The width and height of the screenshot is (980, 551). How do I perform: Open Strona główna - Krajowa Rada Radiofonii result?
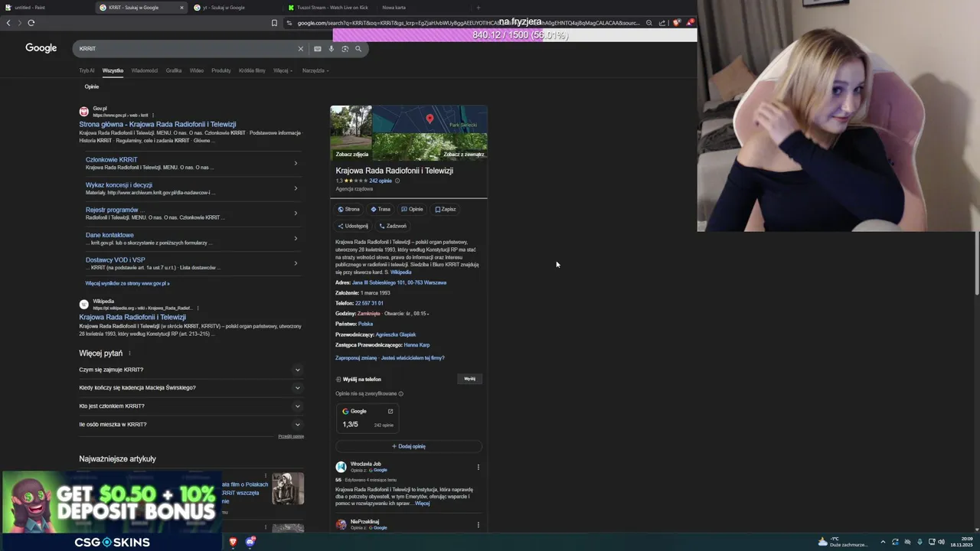158,124
